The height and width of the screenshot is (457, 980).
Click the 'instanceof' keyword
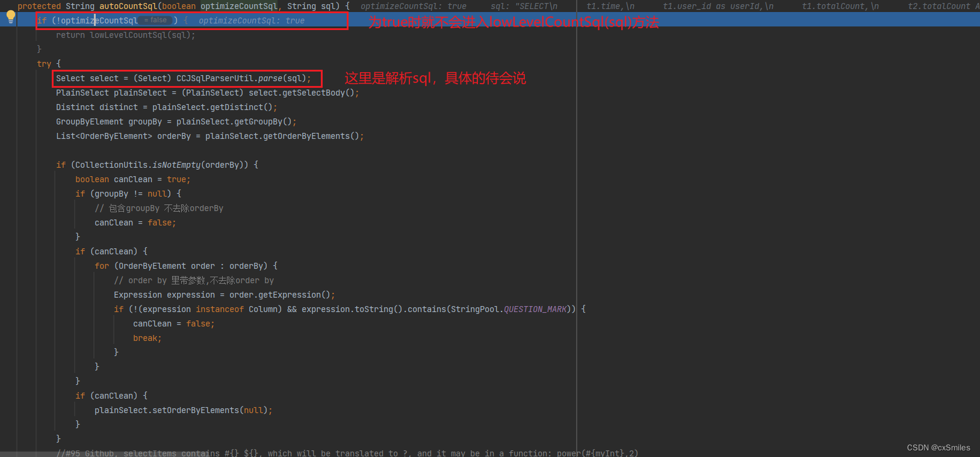coord(220,309)
